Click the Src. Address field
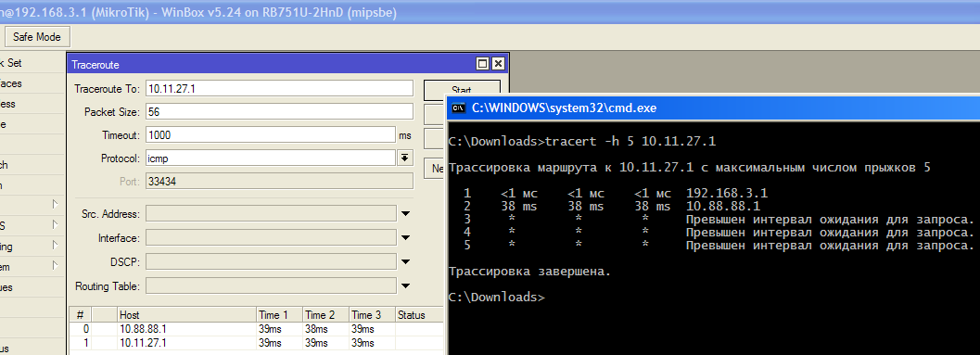The width and height of the screenshot is (980, 355). click(x=271, y=214)
